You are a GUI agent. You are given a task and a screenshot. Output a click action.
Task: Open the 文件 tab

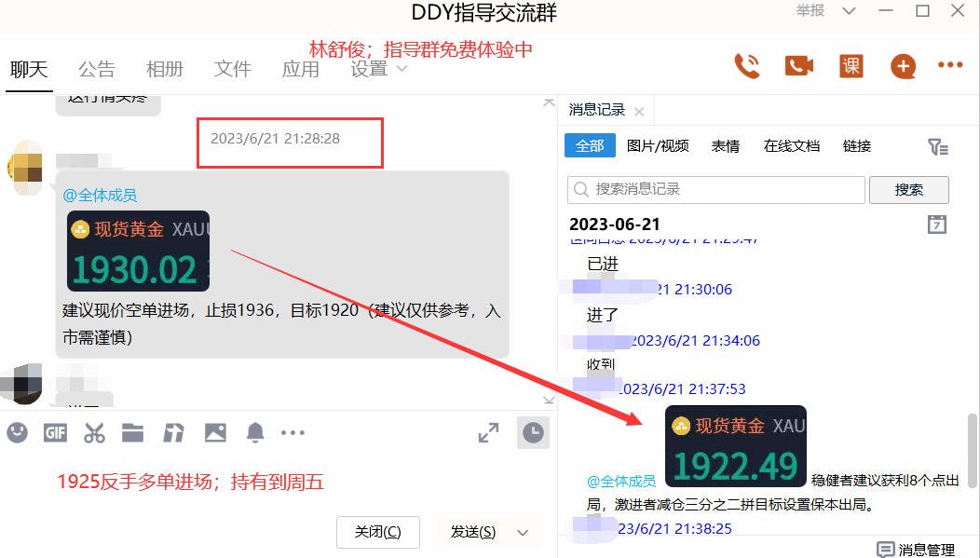click(x=233, y=69)
